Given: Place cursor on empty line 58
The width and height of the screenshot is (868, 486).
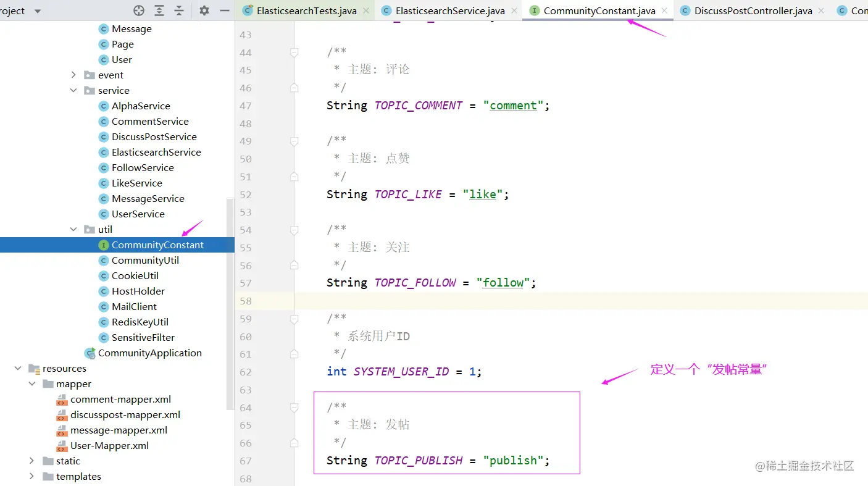Looking at the screenshot, I should 580,301.
